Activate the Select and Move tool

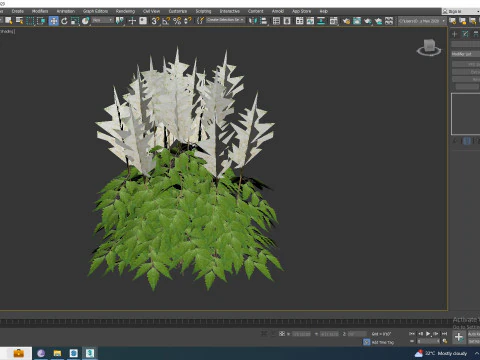[x=53, y=21]
